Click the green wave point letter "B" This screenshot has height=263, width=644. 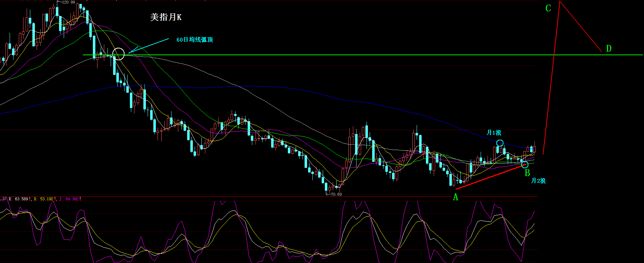527,173
